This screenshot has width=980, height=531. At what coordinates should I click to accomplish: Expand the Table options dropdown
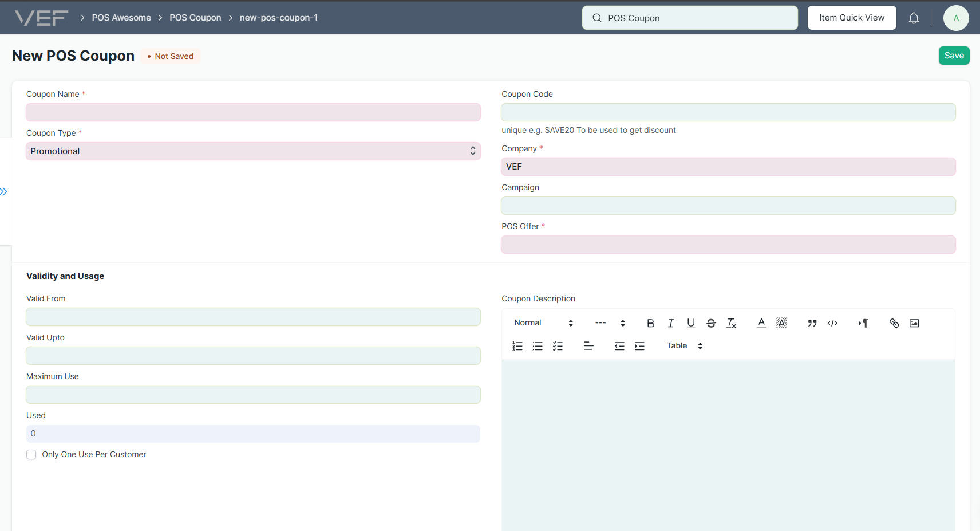pyautogui.click(x=684, y=346)
